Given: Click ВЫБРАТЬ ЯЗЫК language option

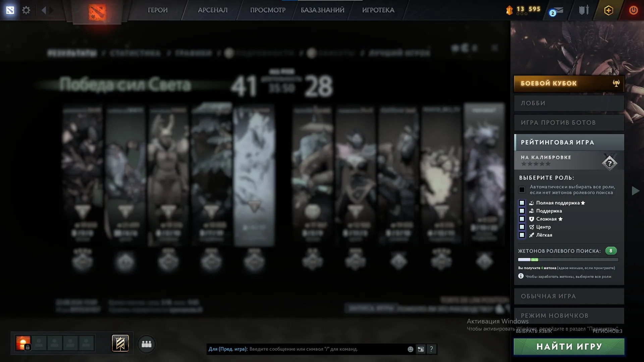Looking at the screenshot, I should coord(534,331).
